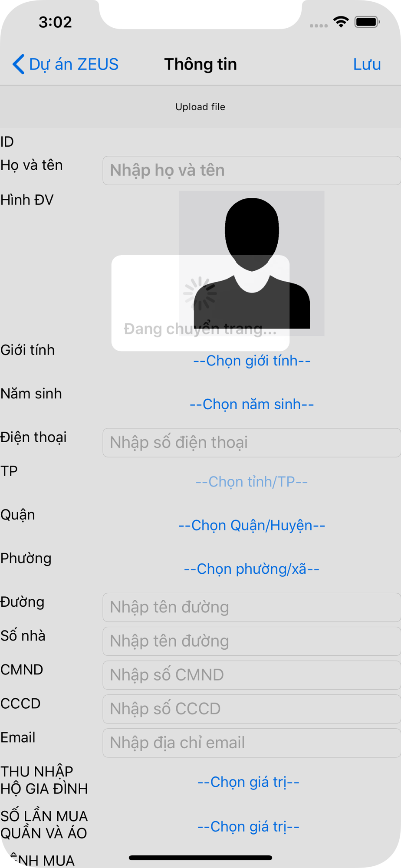Viewport: 401px width, 868px height.
Task: Tap the loading spinner icon
Action: point(200,293)
